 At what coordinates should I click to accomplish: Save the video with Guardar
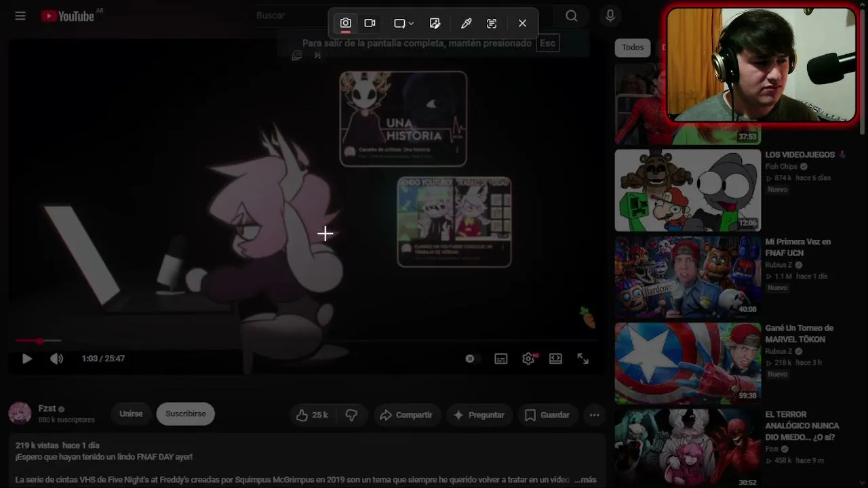[x=547, y=415]
